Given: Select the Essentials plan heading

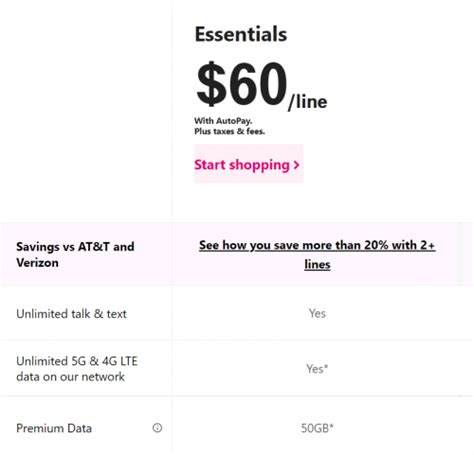Looking at the screenshot, I should [x=241, y=34].
